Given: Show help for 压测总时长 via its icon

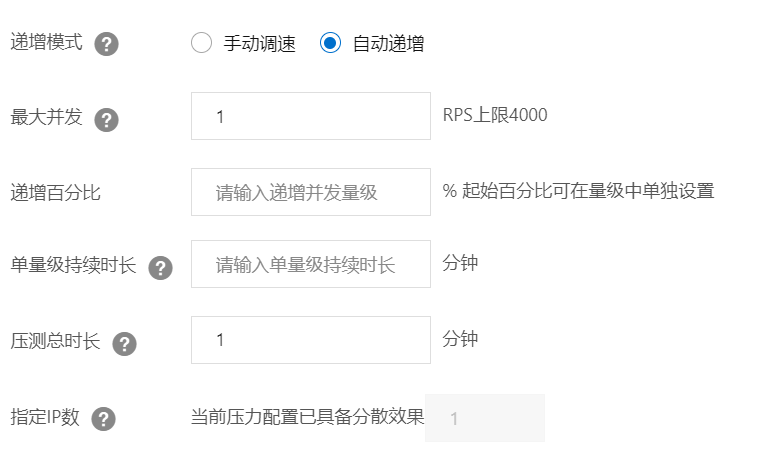Looking at the screenshot, I should coord(124,343).
